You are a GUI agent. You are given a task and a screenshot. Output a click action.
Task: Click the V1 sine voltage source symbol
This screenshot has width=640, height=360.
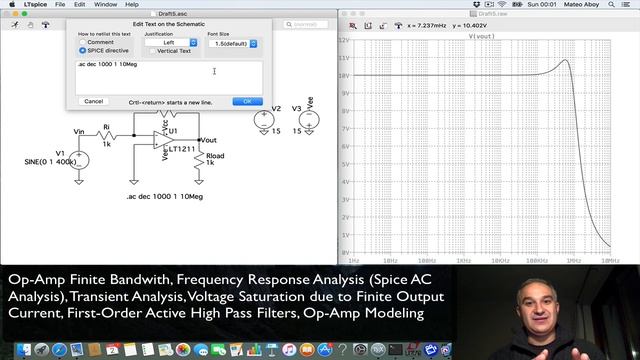(79, 160)
